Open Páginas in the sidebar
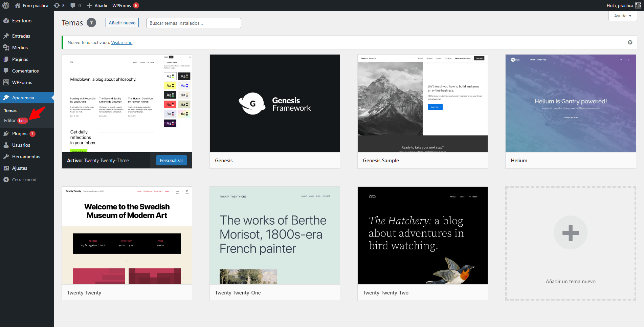 pyautogui.click(x=20, y=59)
